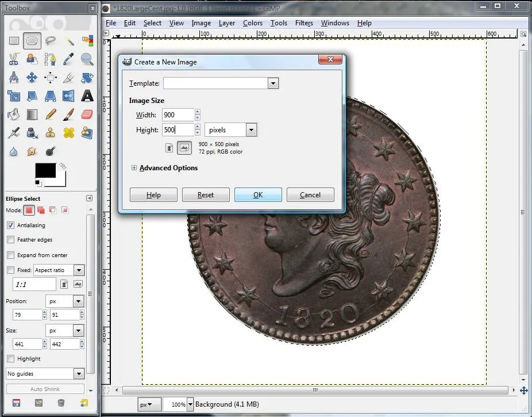This screenshot has width=532, height=417.
Task: Enable the Highlight checkbox
Action: (10, 358)
